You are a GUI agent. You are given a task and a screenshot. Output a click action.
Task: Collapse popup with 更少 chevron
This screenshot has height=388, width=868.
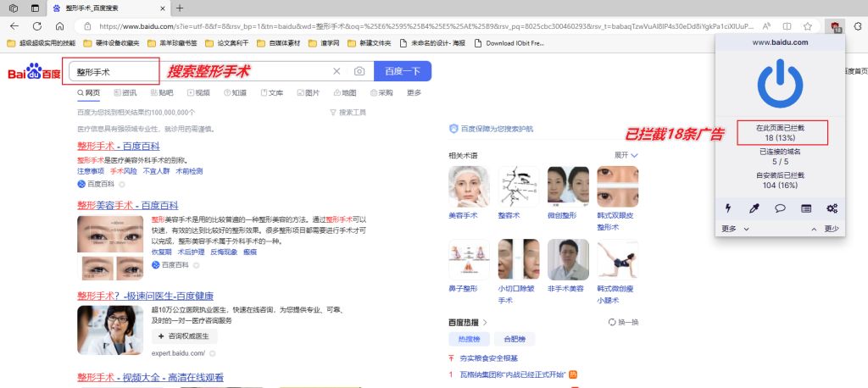825,229
